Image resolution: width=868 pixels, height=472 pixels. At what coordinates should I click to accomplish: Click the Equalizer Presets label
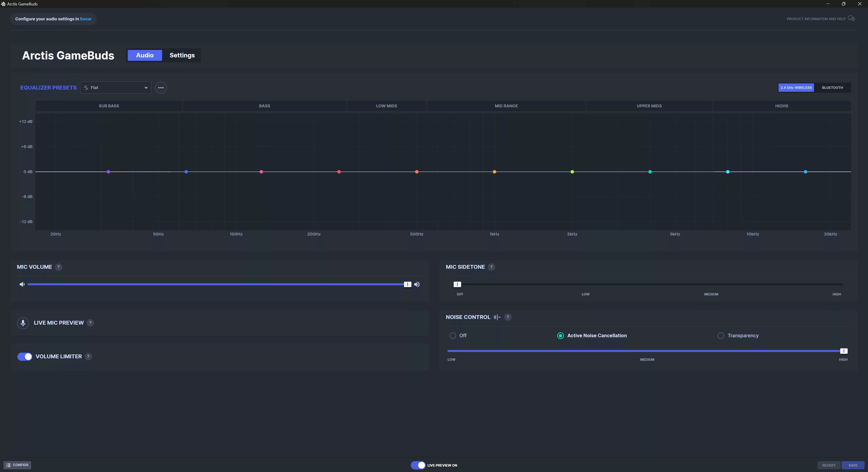[49, 87]
